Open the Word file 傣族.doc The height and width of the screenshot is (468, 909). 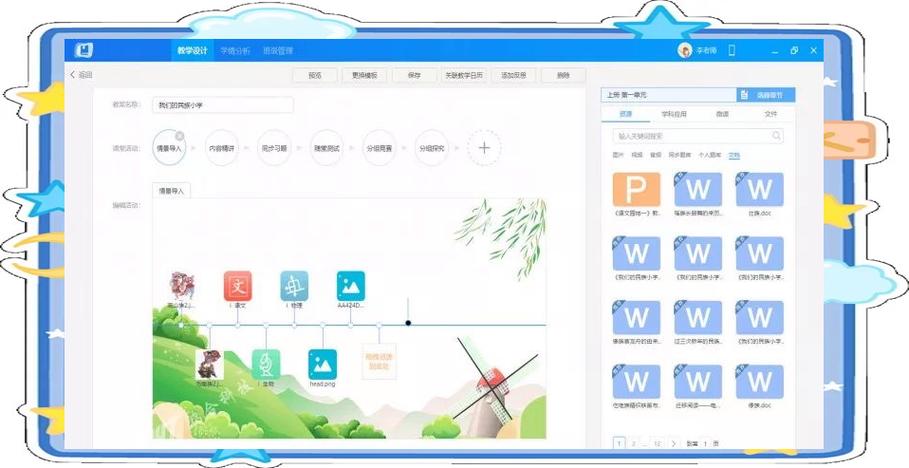point(759,382)
